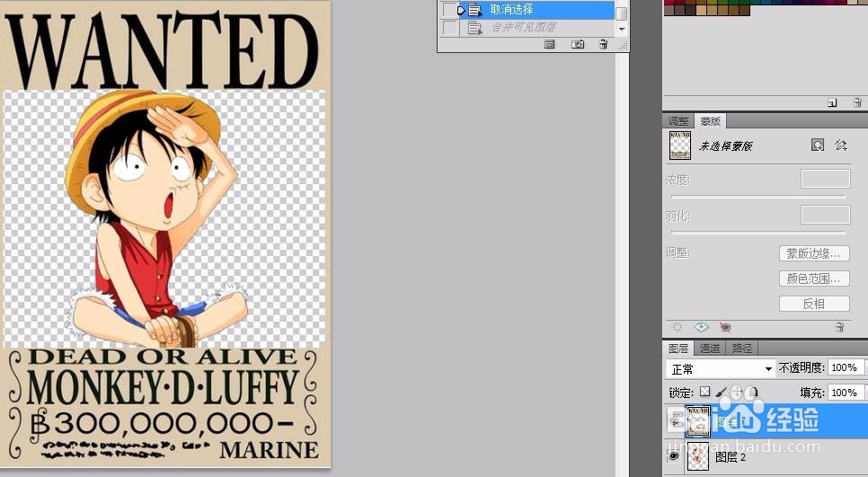Image resolution: width=868 pixels, height=477 pixels.
Task: Expand the 取消选择 action step arrow
Action: pyautogui.click(x=461, y=10)
